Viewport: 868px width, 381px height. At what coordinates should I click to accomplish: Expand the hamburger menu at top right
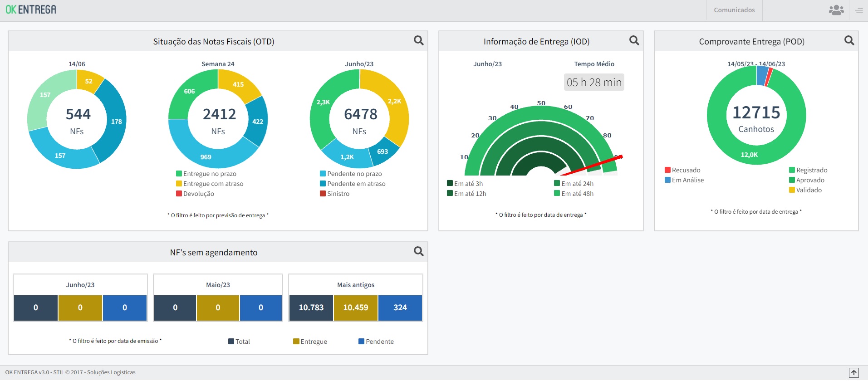pyautogui.click(x=859, y=10)
